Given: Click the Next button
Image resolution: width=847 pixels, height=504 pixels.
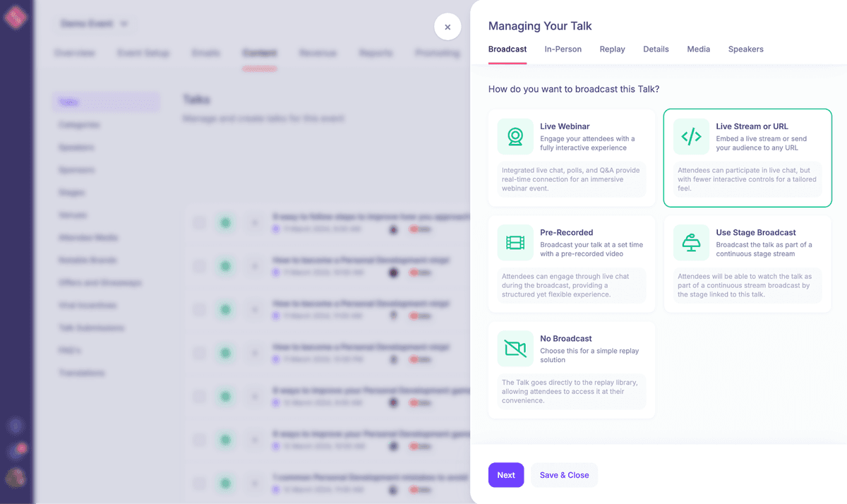Looking at the screenshot, I should pyautogui.click(x=505, y=475).
